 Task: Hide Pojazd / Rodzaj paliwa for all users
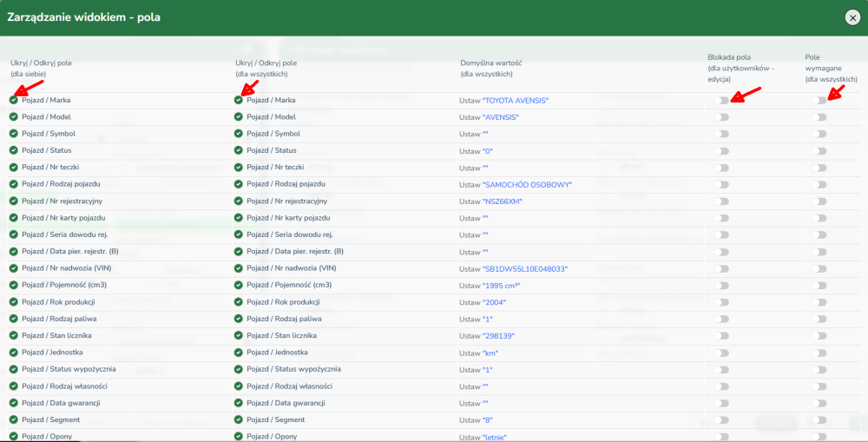[238, 319]
